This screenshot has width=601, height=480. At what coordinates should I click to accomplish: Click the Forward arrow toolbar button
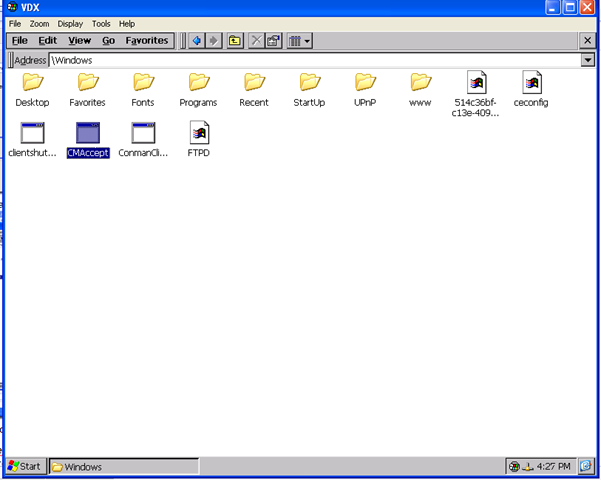point(213,41)
